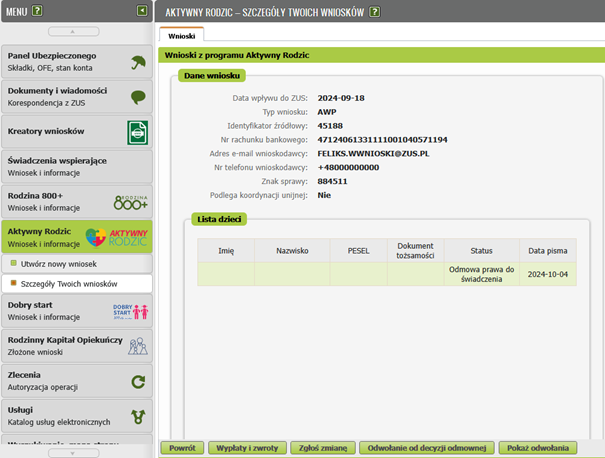Image resolution: width=605 pixels, height=458 pixels.
Task: Click the green Kreatory wniosków icon
Action: click(138, 132)
